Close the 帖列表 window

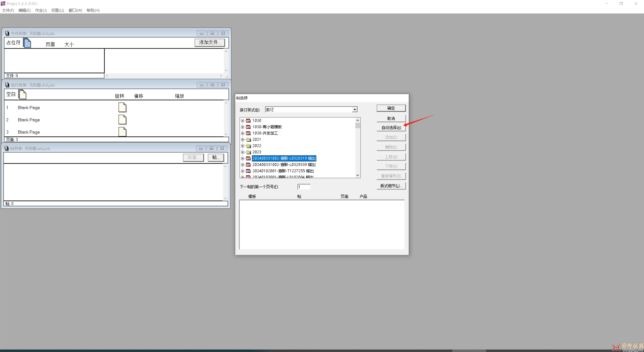pyautogui.click(x=222, y=148)
